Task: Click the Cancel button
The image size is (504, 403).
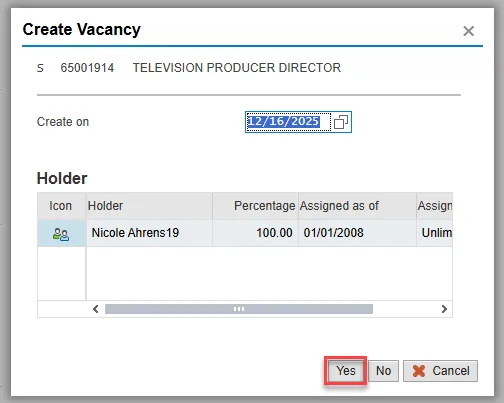Action: (x=440, y=371)
